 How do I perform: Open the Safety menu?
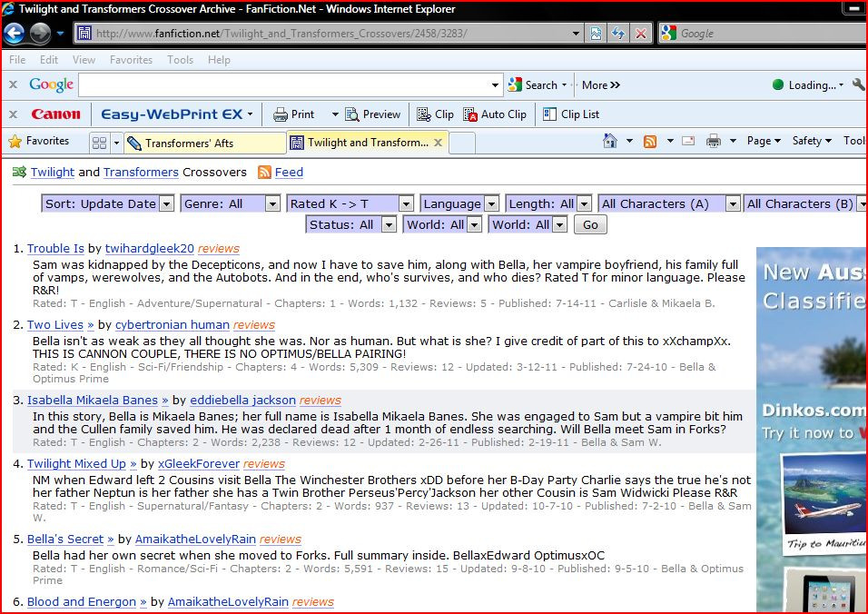pyautogui.click(x=812, y=141)
